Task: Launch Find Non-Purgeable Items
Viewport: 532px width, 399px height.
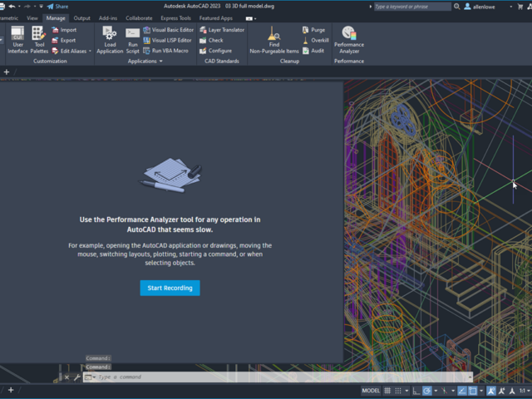Action: (x=274, y=38)
